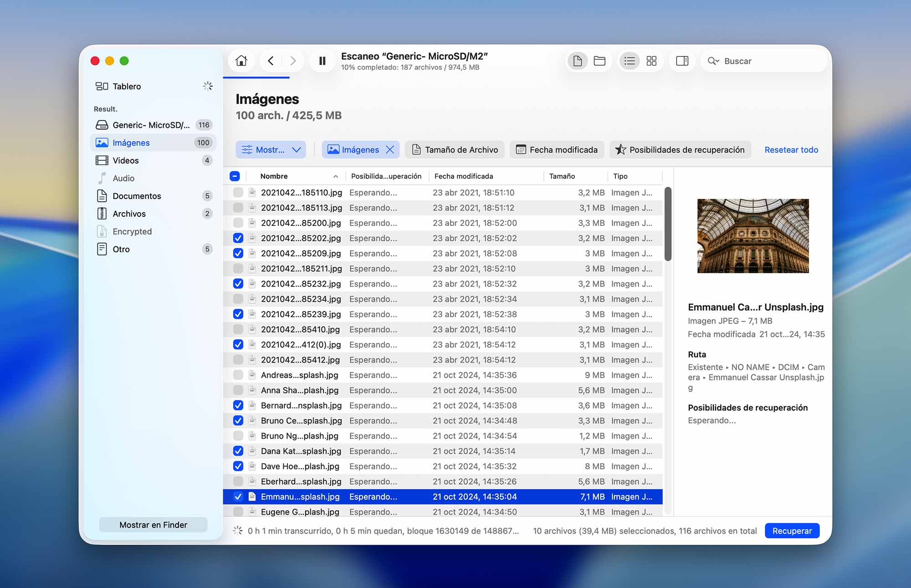
Task: Open the Tablero dashboard
Action: (x=154, y=86)
